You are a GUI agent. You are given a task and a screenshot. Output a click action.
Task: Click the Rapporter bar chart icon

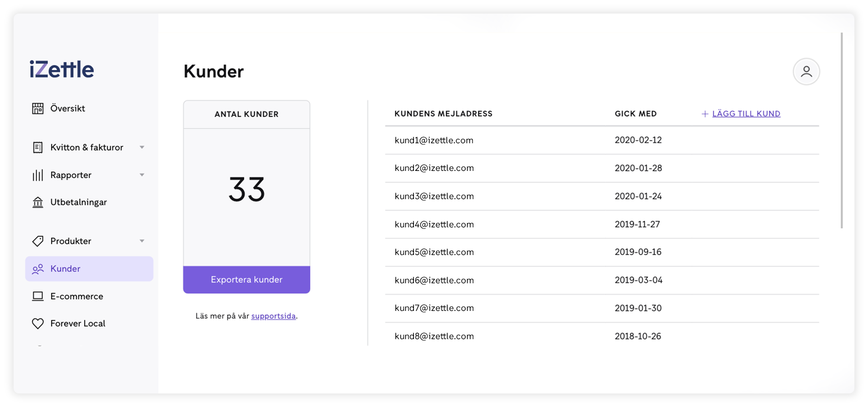pos(38,175)
